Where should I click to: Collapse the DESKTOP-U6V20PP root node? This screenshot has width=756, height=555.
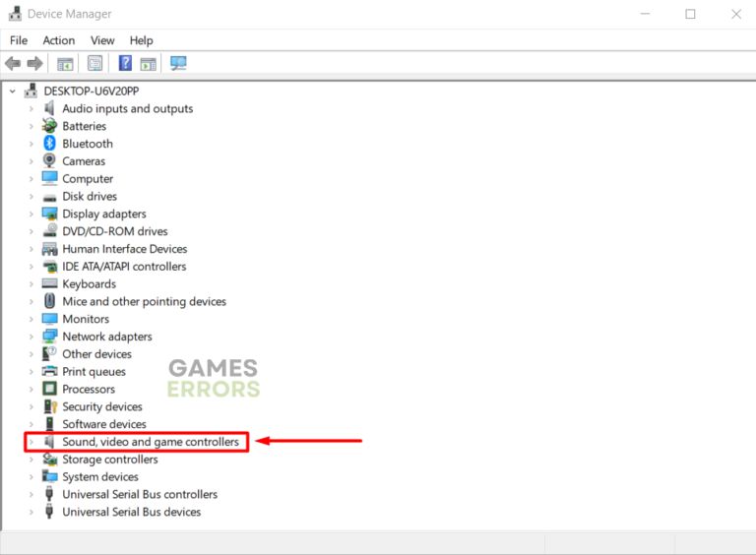tap(13, 92)
